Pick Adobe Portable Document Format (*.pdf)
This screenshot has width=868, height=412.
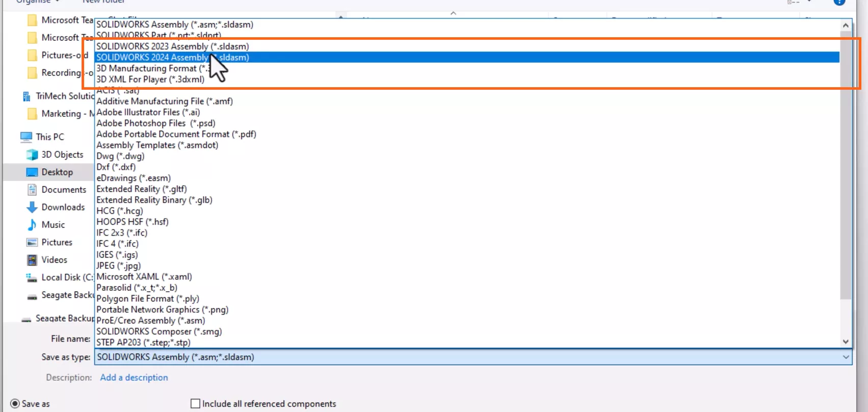tap(176, 134)
